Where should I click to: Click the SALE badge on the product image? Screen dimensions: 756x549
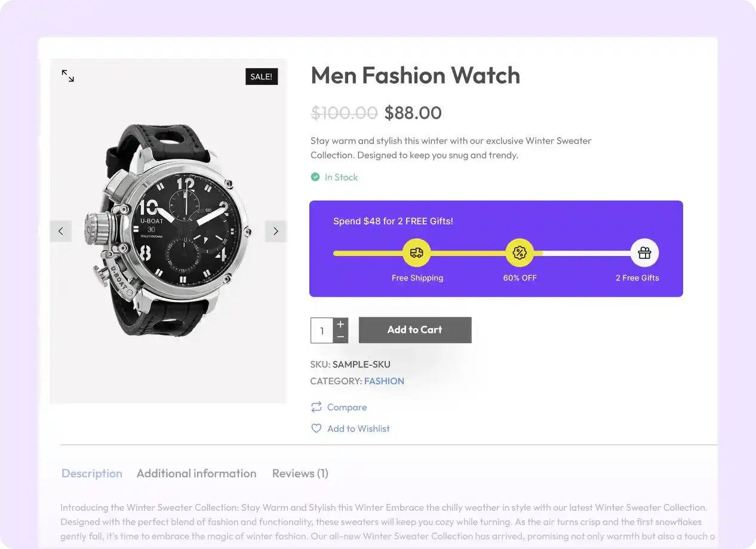pyautogui.click(x=261, y=76)
